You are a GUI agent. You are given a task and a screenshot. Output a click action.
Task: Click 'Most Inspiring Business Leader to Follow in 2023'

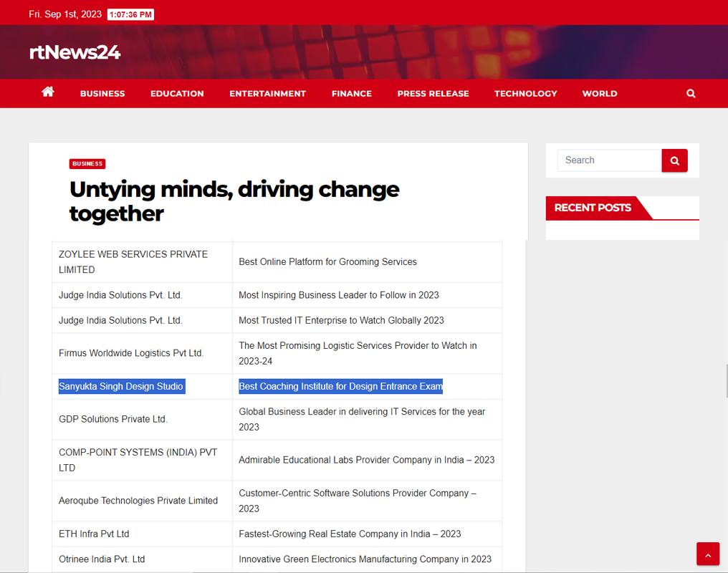point(368,295)
